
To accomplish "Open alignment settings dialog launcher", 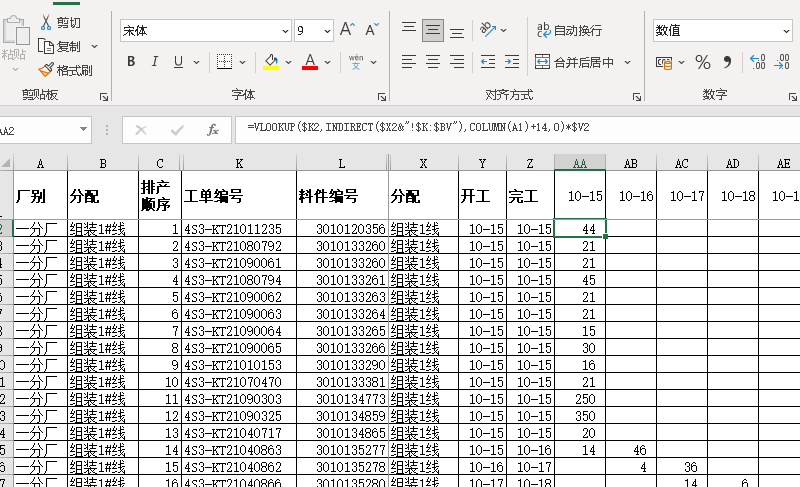I will (x=637, y=97).
